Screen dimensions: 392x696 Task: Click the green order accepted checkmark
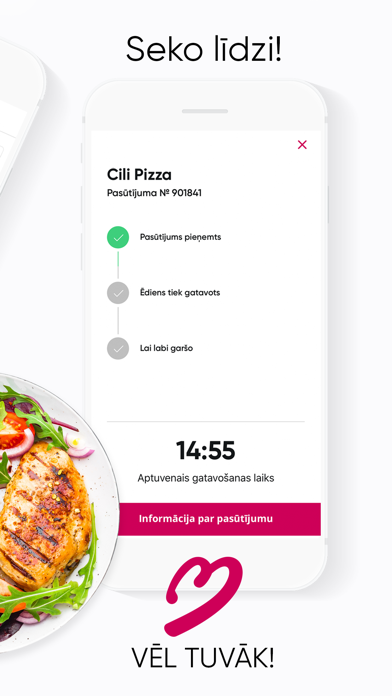[x=118, y=237]
